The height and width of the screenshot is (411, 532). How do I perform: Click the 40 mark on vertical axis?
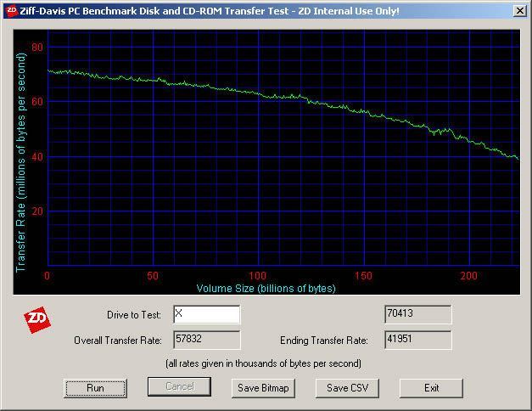pyautogui.click(x=37, y=157)
